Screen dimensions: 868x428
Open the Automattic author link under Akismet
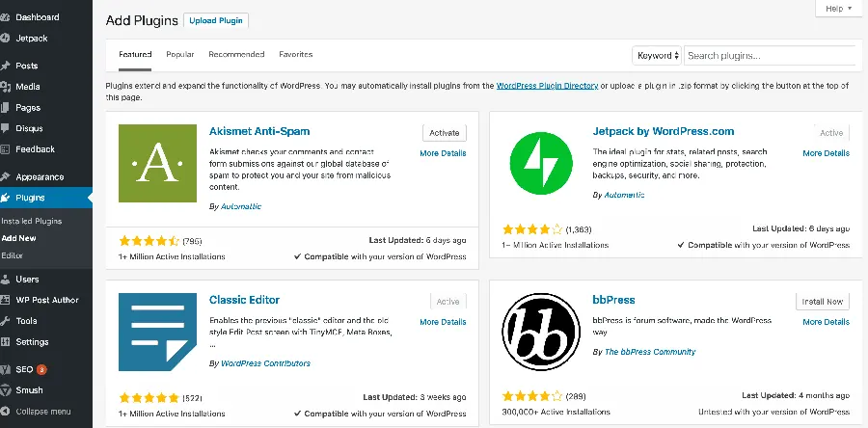[x=241, y=206]
